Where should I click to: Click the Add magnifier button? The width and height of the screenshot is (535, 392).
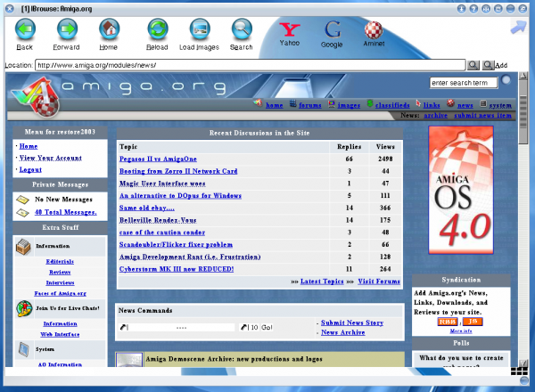(x=489, y=65)
